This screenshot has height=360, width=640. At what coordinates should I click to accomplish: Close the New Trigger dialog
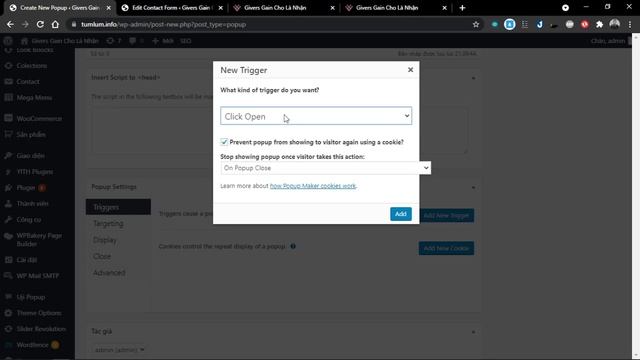tap(410, 70)
